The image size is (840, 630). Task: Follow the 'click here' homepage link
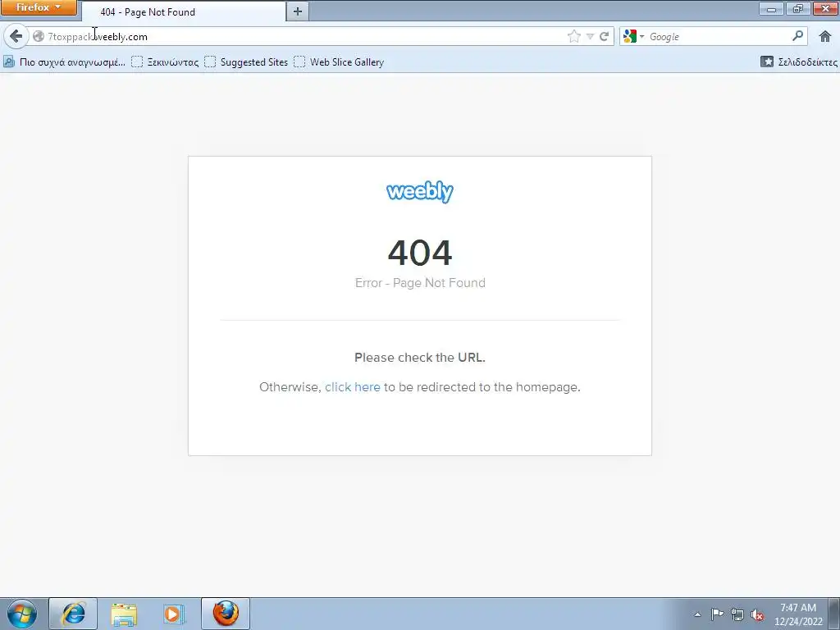coord(353,387)
